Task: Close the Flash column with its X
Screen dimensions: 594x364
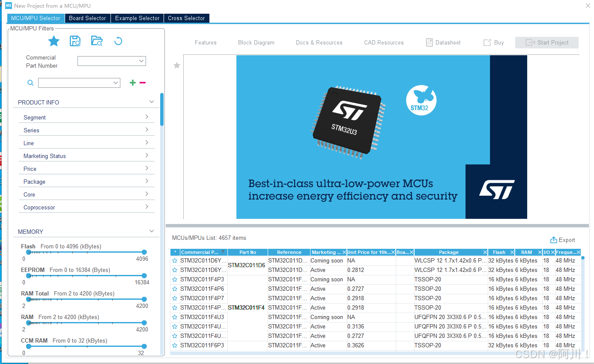Action: click(512, 252)
